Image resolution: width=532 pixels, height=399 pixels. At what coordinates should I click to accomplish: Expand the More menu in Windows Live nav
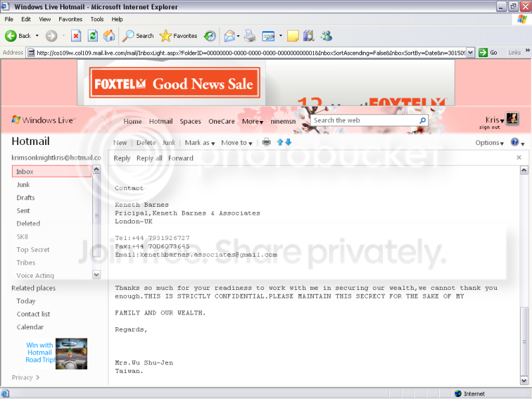click(253, 122)
